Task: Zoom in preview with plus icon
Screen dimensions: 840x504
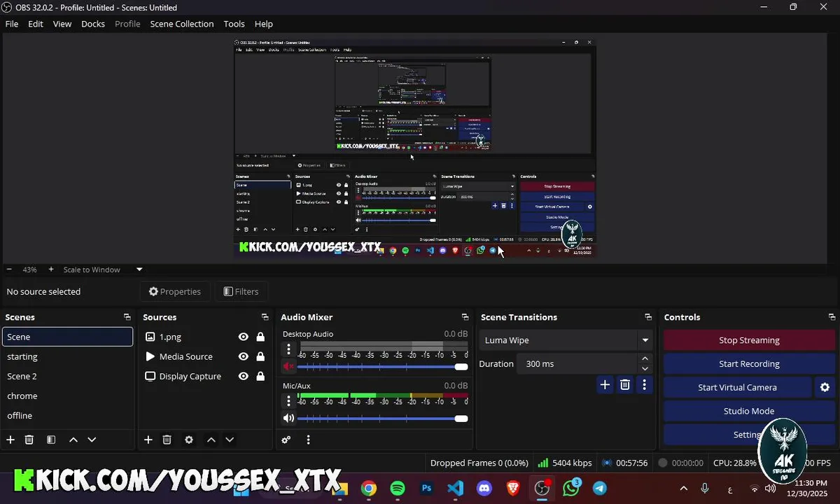Action: coord(51,269)
